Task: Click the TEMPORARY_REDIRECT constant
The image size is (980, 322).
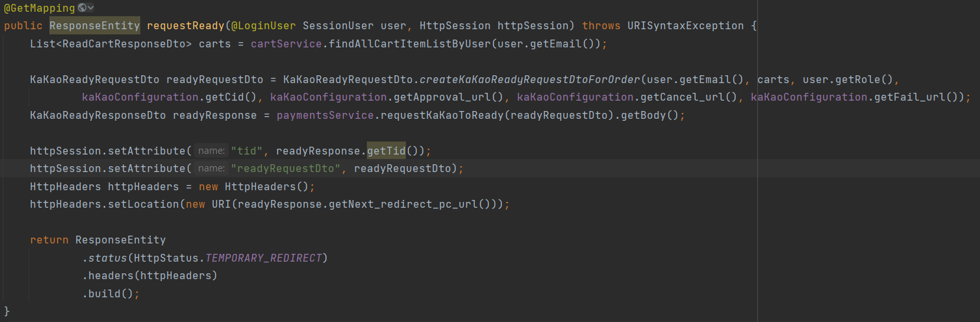Action: point(264,258)
